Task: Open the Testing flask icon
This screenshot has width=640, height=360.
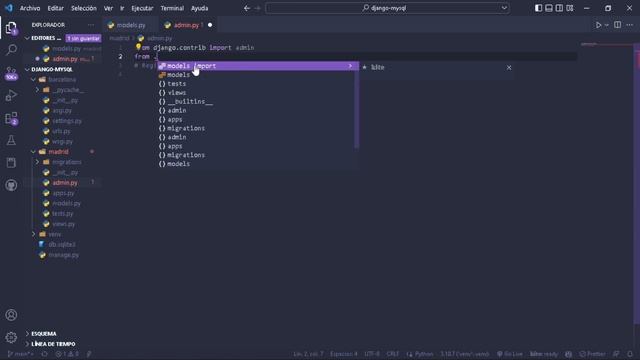Action: (11, 140)
